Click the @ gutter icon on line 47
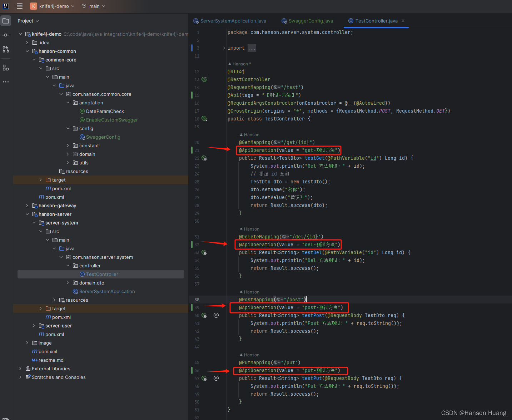The width and height of the screenshot is (512, 420). pyautogui.click(x=216, y=378)
